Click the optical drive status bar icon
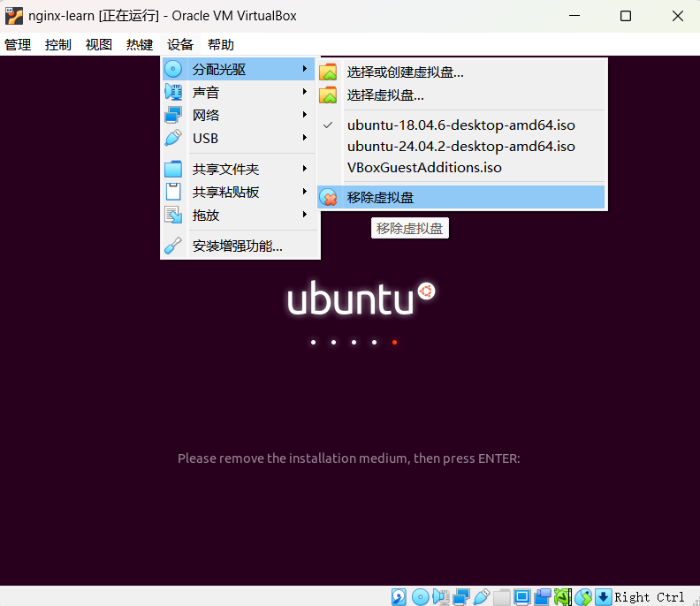The image size is (700, 606). point(420,596)
